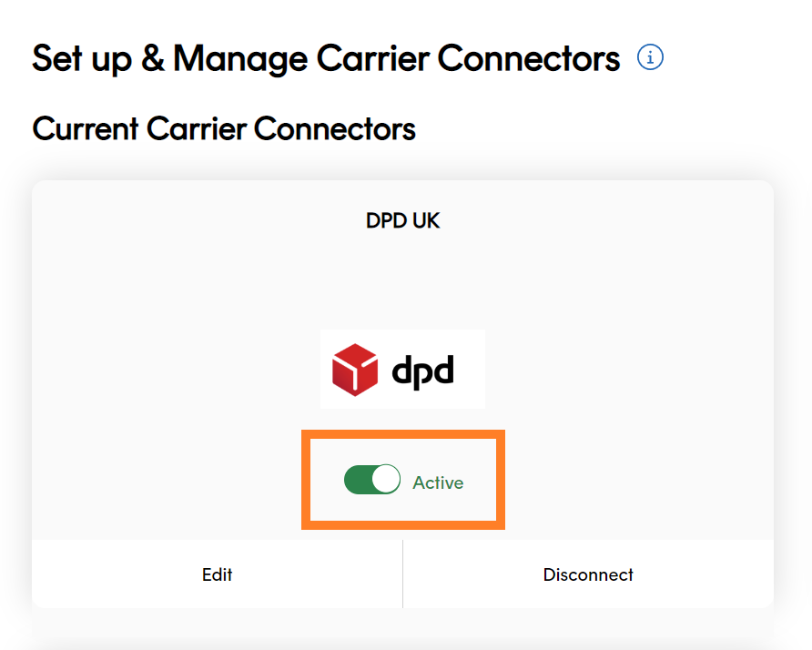Click the ampersand in the page heading
Screen dimensions: 812x650
click(153, 58)
